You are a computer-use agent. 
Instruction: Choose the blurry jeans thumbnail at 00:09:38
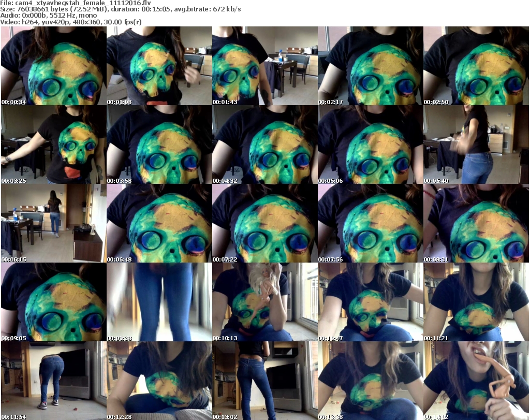pos(159,302)
